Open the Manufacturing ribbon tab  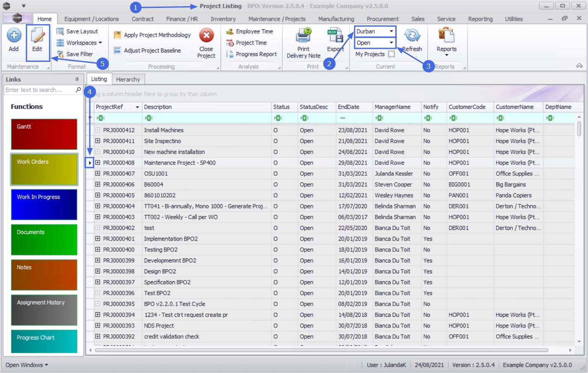336,19
